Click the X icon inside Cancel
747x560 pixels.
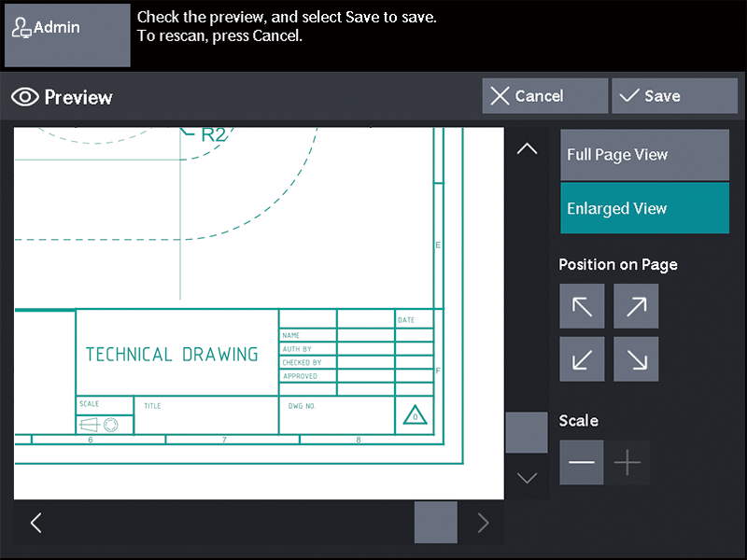[x=501, y=95]
